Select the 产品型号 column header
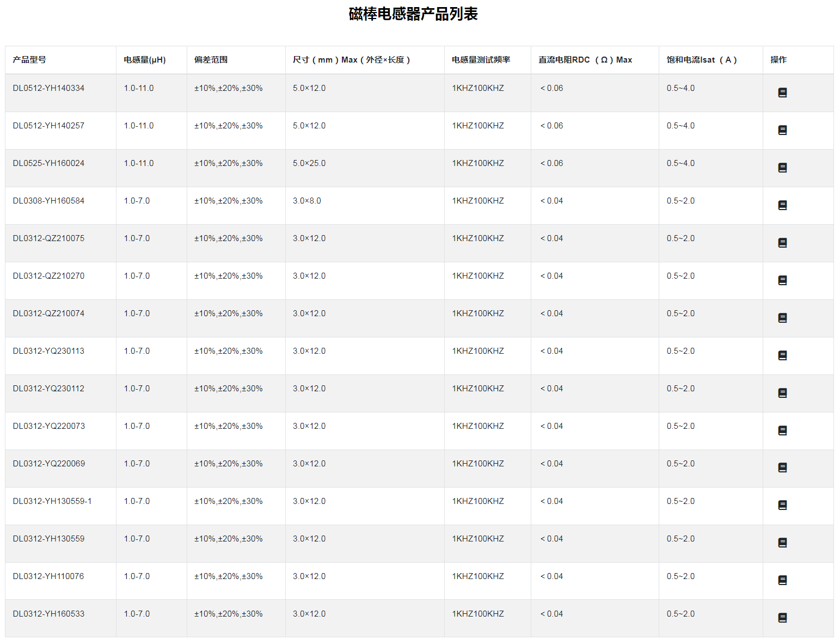This screenshot has width=840, height=640. 29,60
